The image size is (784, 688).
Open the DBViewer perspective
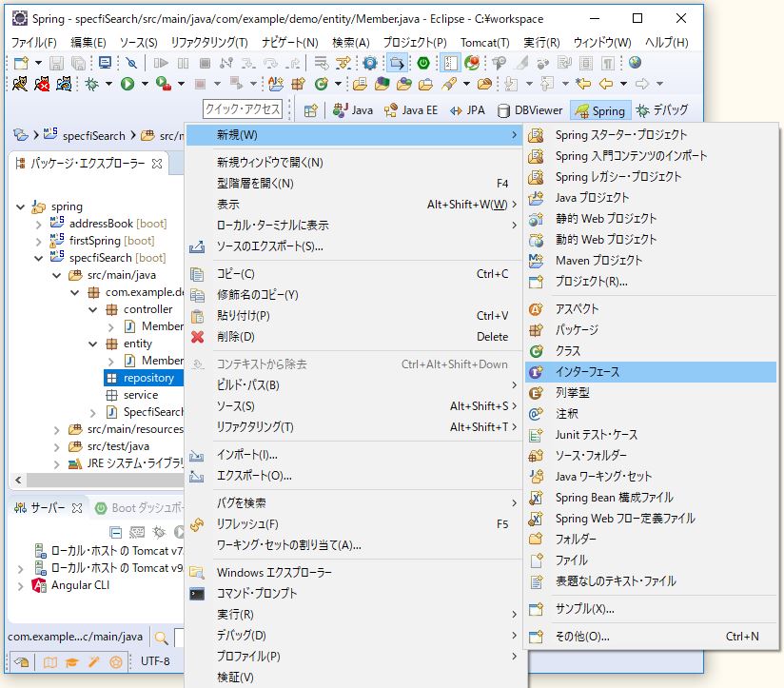click(531, 110)
